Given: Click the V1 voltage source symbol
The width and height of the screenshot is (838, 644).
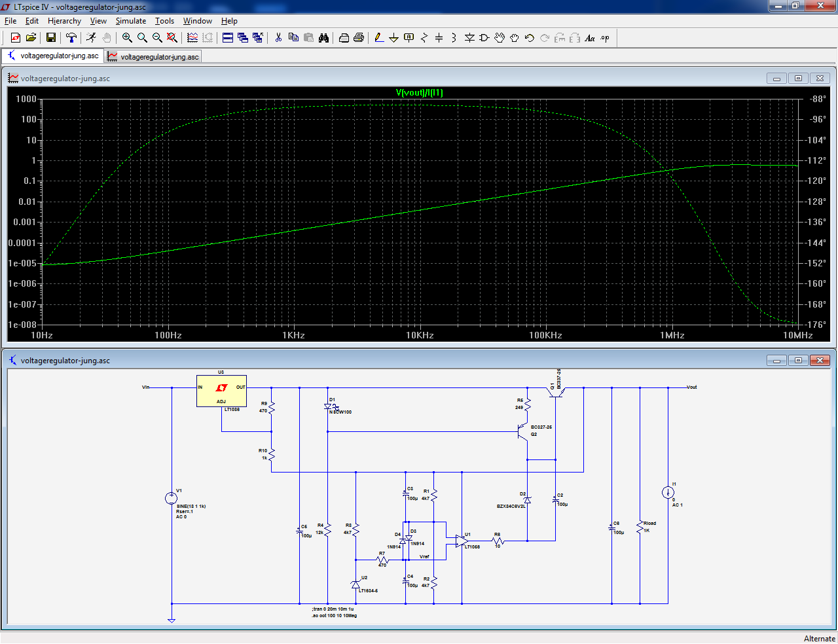Looking at the screenshot, I should (x=171, y=499).
